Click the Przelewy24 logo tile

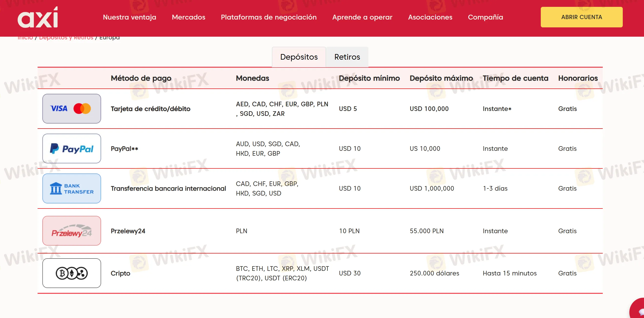pos(72,231)
